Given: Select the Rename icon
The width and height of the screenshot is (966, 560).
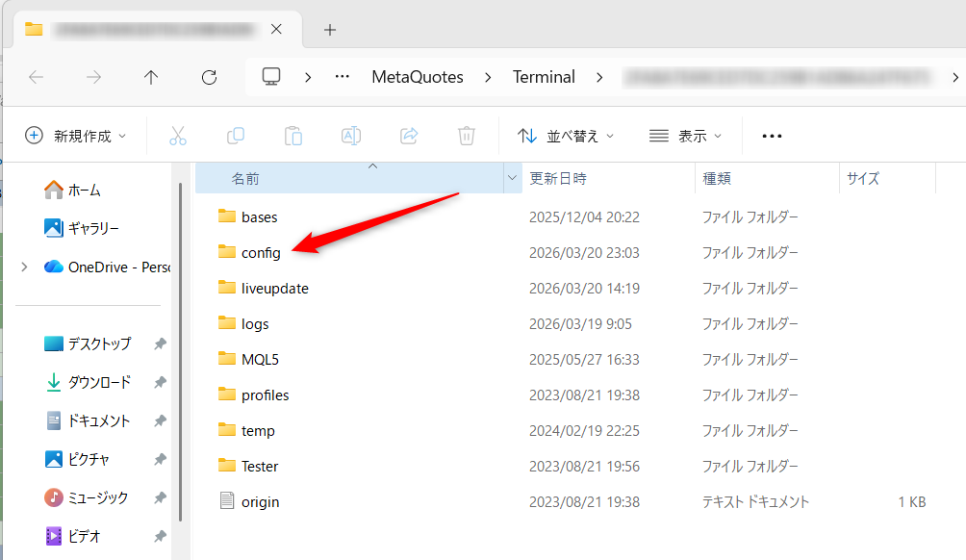Looking at the screenshot, I should (350, 136).
